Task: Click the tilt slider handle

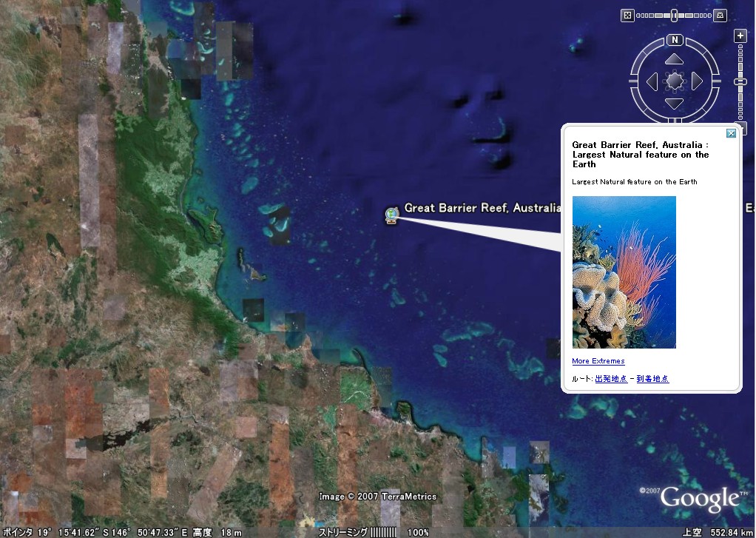Action: pos(674,16)
